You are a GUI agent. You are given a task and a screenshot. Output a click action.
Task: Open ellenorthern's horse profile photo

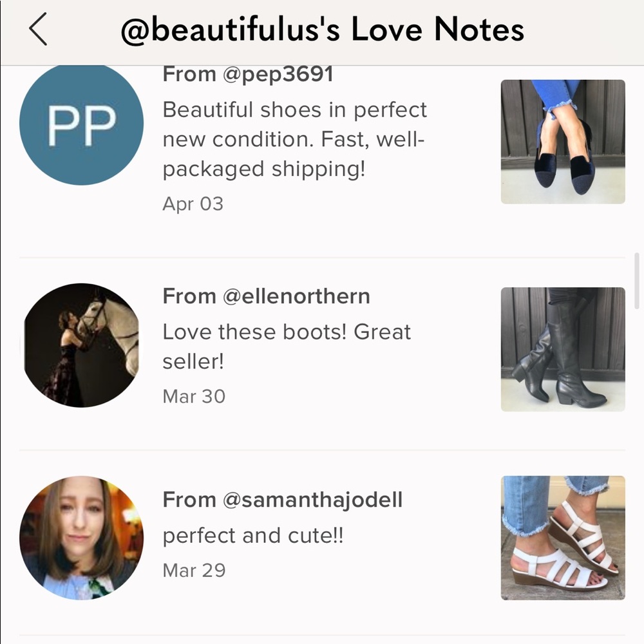pyautogui.click(x=81, y=345)
